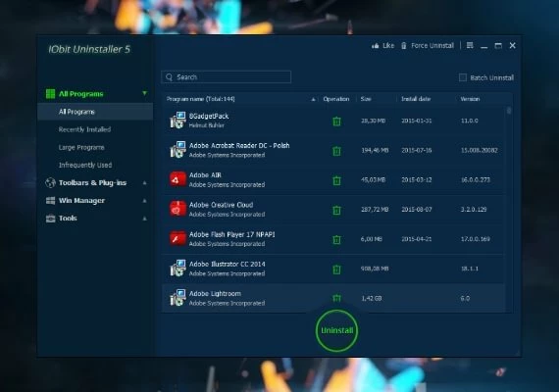The height and width of the screenshot is (392, 559).
Task: Click the Adobe Acrobat Reader DC program icon
Action: pos(178,150)
